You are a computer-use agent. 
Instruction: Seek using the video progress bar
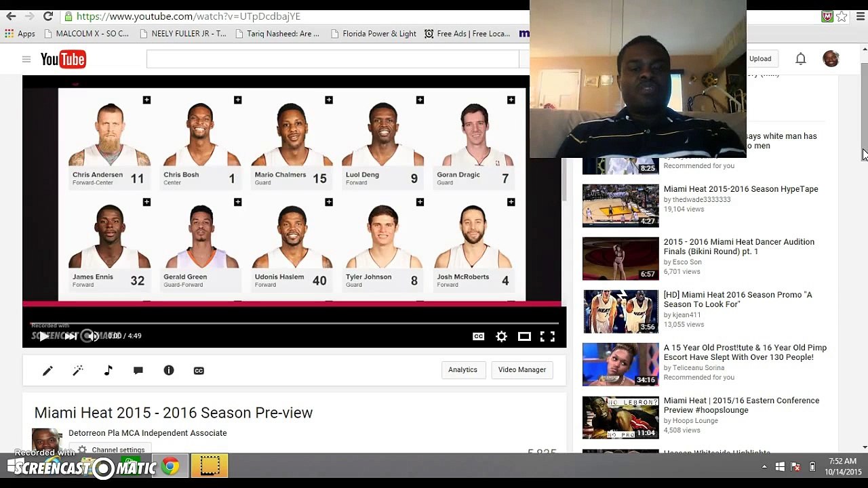point(294,323)
